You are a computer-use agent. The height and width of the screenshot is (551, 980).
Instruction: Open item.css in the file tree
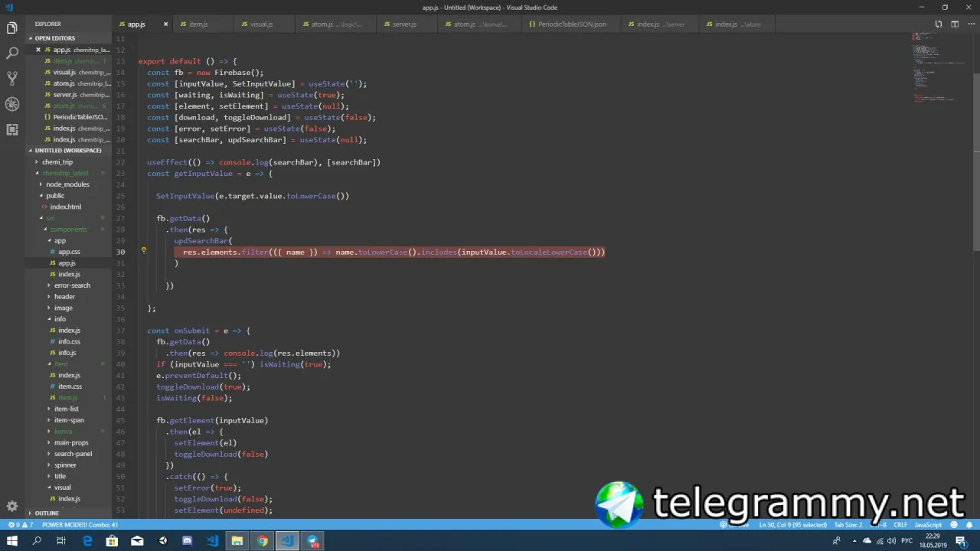click(70, 386)
